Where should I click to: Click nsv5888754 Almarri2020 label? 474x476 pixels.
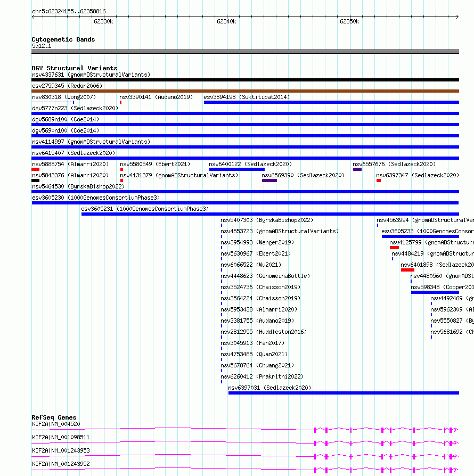[x=70, y=164]
